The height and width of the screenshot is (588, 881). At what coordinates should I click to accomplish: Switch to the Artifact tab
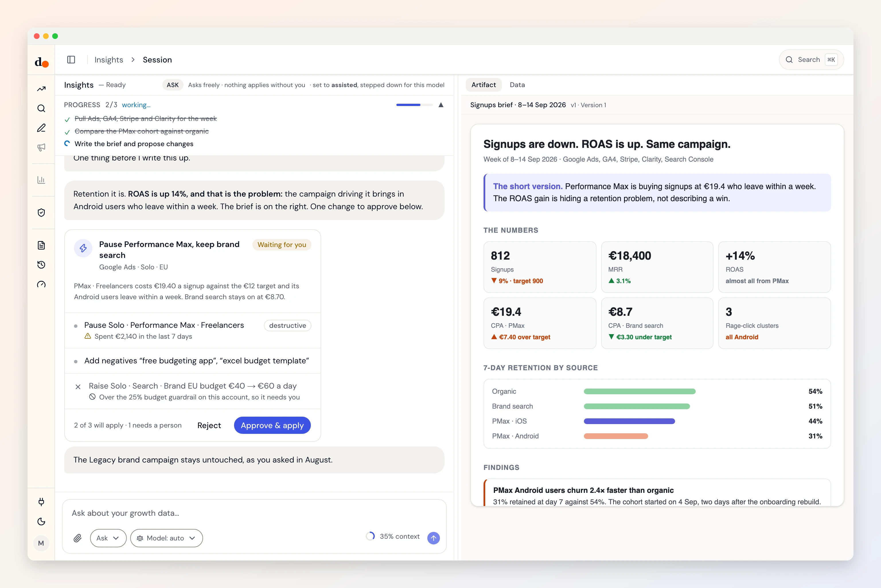(483, 85)
